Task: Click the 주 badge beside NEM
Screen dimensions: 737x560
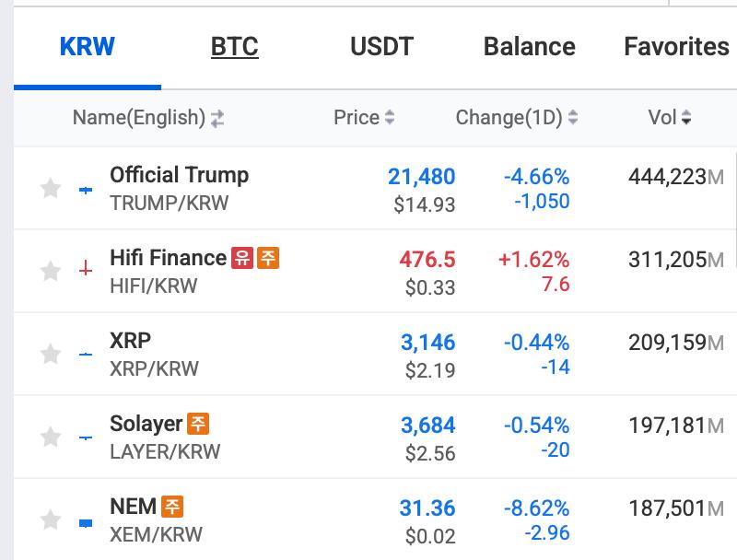Action: click(x=170, y=507)
